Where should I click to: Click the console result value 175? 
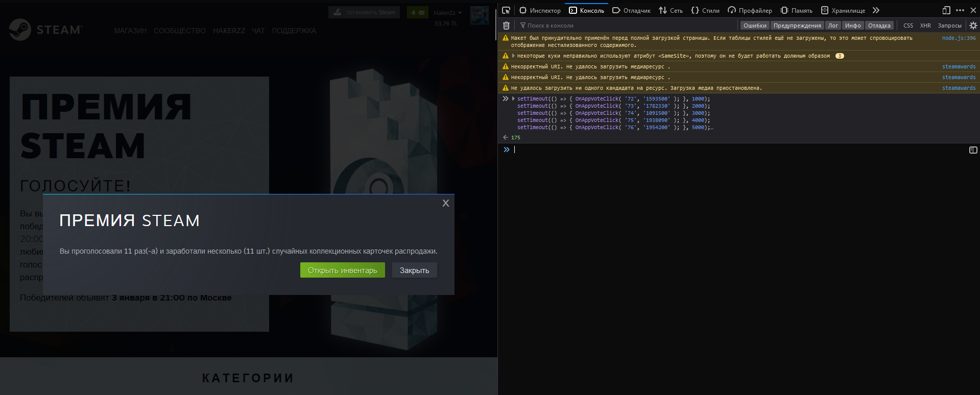click(x=516, y=138)
